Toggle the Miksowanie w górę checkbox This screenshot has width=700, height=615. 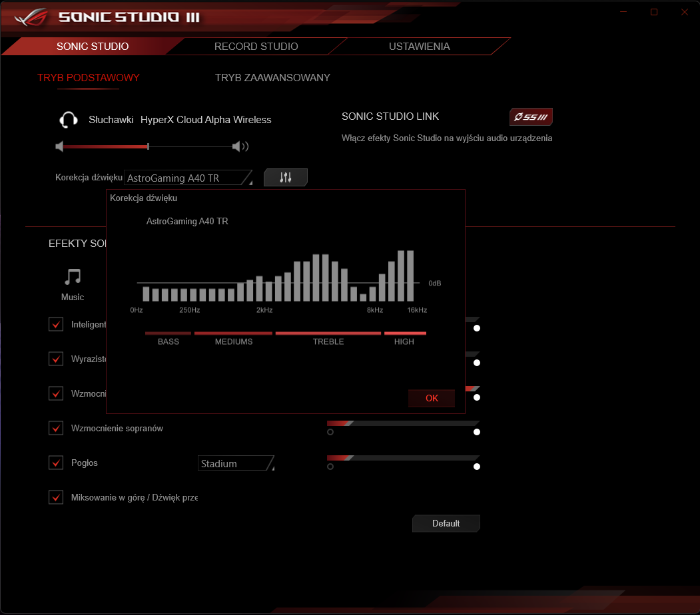(x=56, y=497)
